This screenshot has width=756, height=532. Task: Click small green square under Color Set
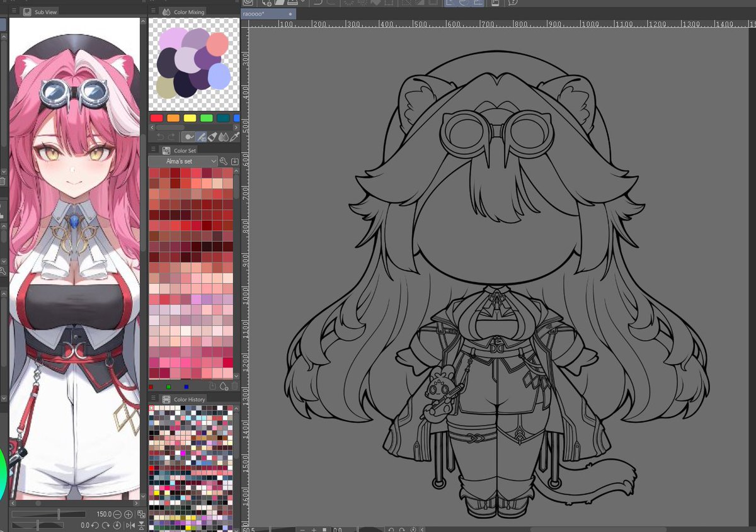click(168, 387)
